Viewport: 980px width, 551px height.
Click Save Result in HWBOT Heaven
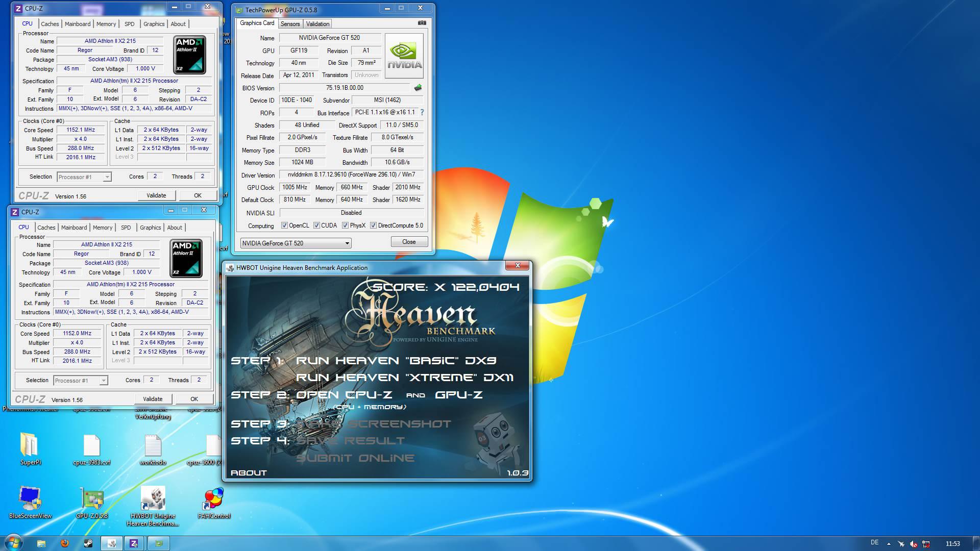pyautogui.click(x=350, y=441)
